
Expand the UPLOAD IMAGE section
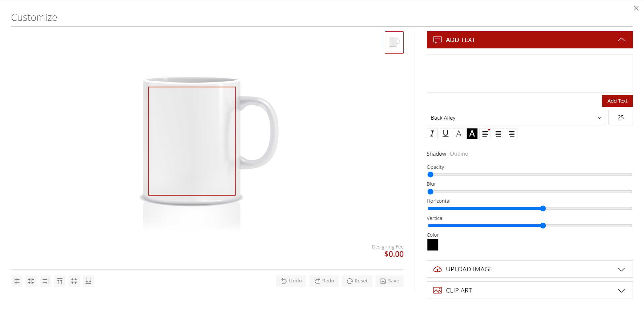529,269
